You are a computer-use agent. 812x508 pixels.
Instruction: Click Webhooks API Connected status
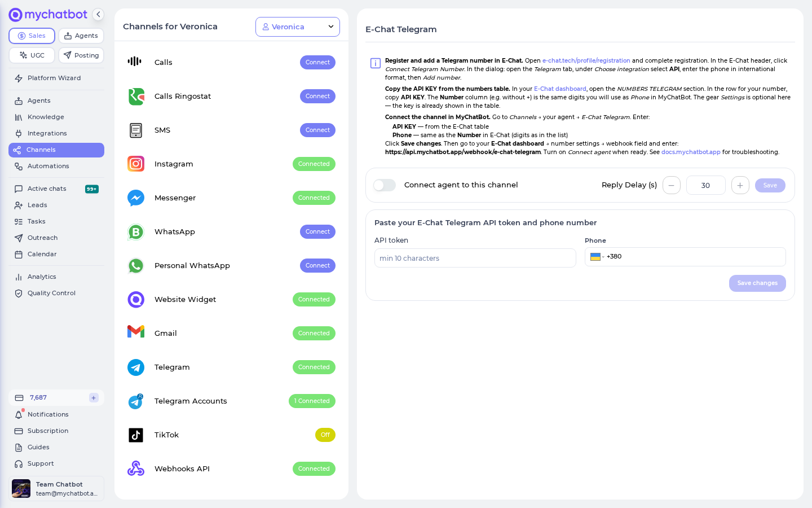(314, 468)
